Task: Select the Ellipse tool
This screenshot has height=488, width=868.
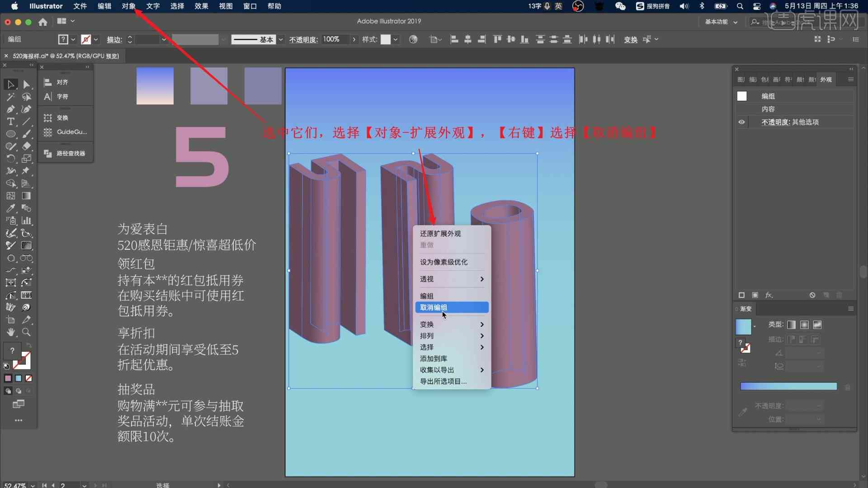Action: click(11, 134)
